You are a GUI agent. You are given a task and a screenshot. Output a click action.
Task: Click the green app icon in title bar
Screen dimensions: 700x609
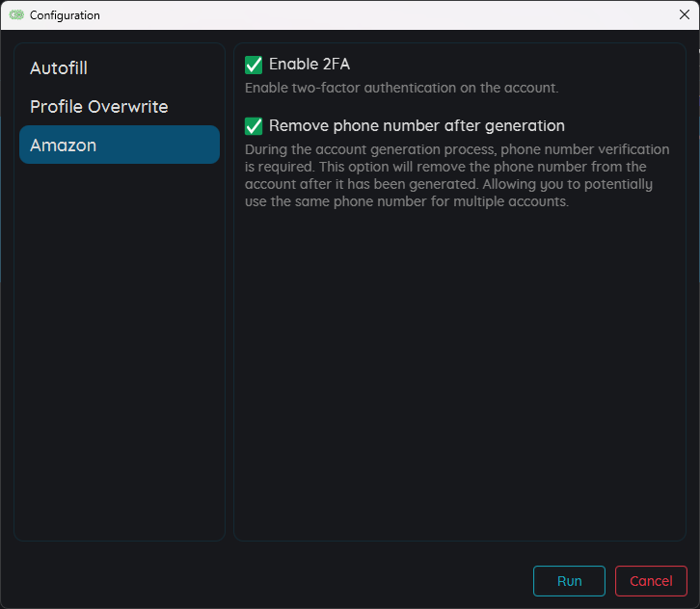pyautogui.click(x=16, y=15)
